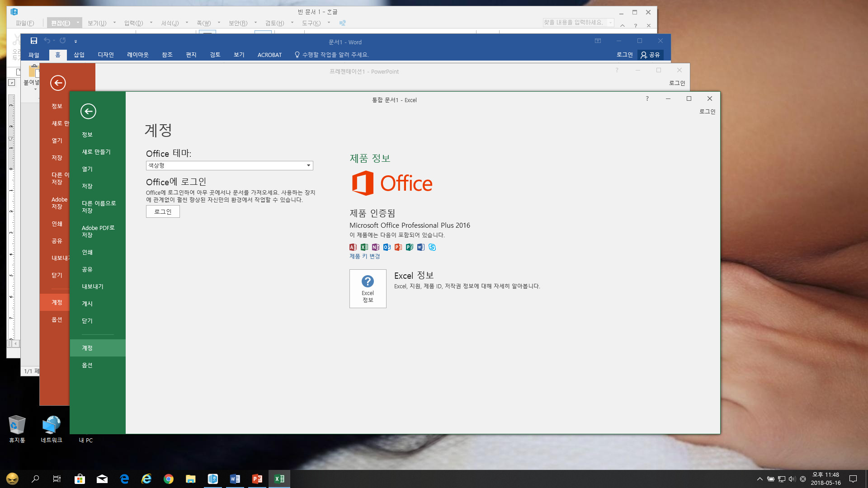Open Network (네트워크) desktop icon
The width and height of the screenshot is (868, 488).
coord(52,429)
